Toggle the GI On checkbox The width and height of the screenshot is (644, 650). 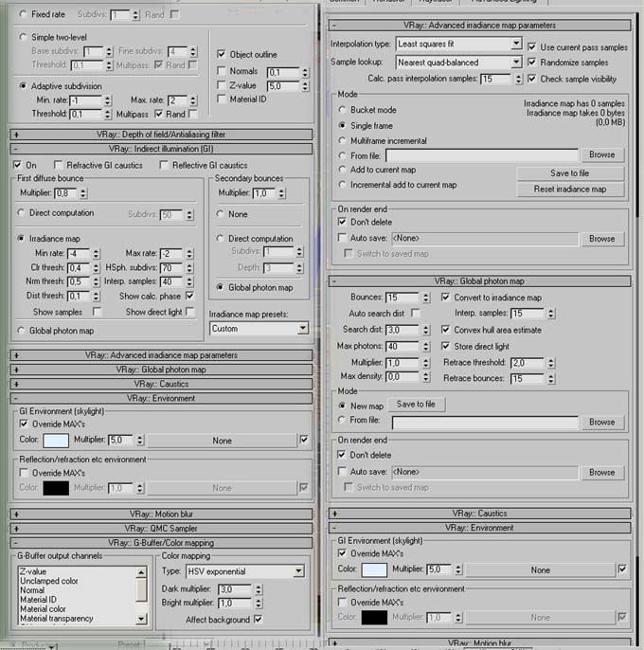pyautogui.click(x=17, y=165)
